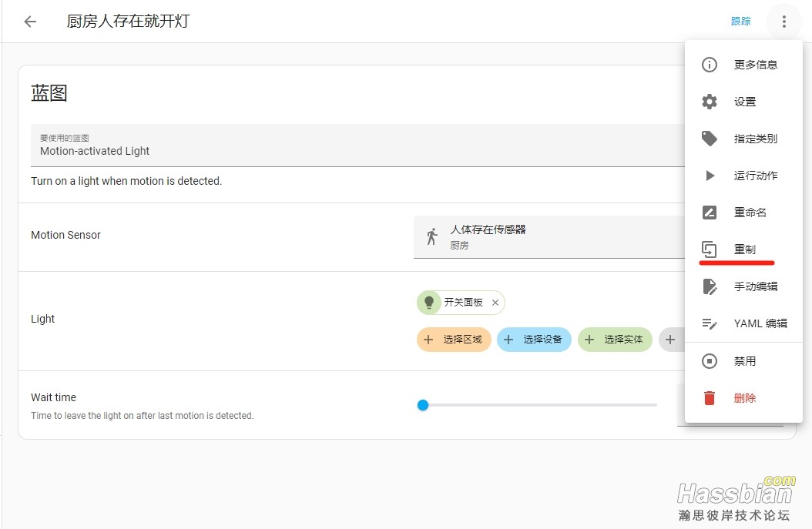Click the duplicate copy icon
Viewport: 812px width, 529px height.
click(710, 249)
